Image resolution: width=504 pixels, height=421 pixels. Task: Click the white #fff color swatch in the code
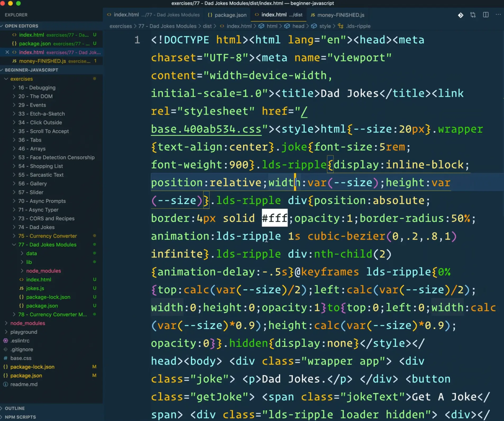[x=274, y=218]
